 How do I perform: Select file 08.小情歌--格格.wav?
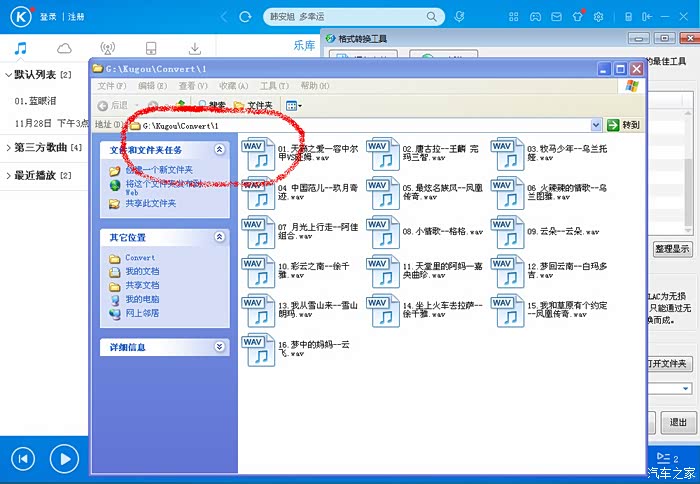pos(425,231)
